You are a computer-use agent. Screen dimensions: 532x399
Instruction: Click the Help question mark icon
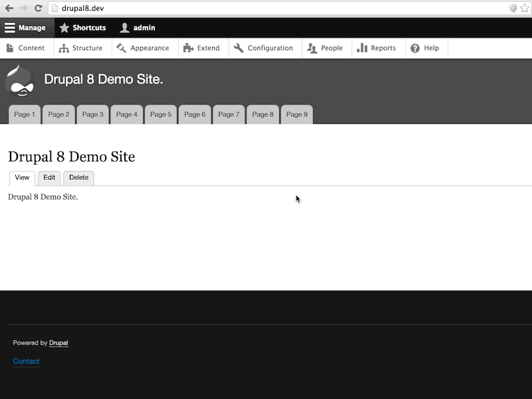pos(415,47)
